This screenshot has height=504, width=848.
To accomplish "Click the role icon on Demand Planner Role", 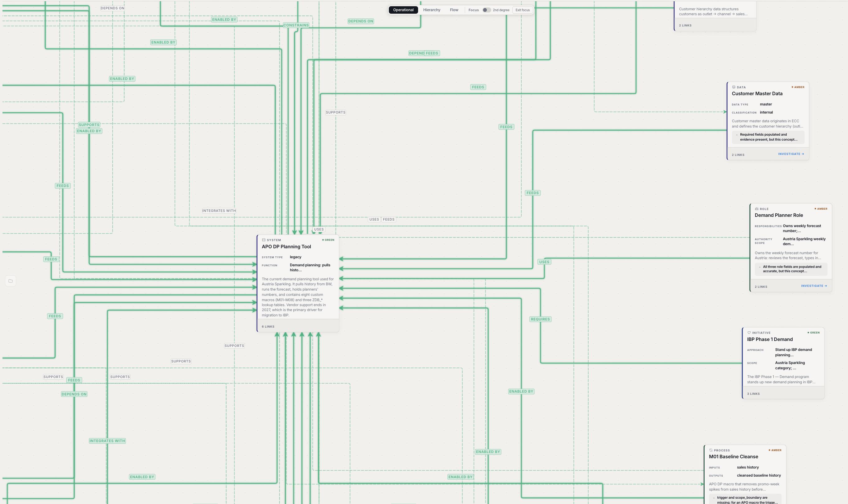I will pyautogui.click(x=757, y=209).
